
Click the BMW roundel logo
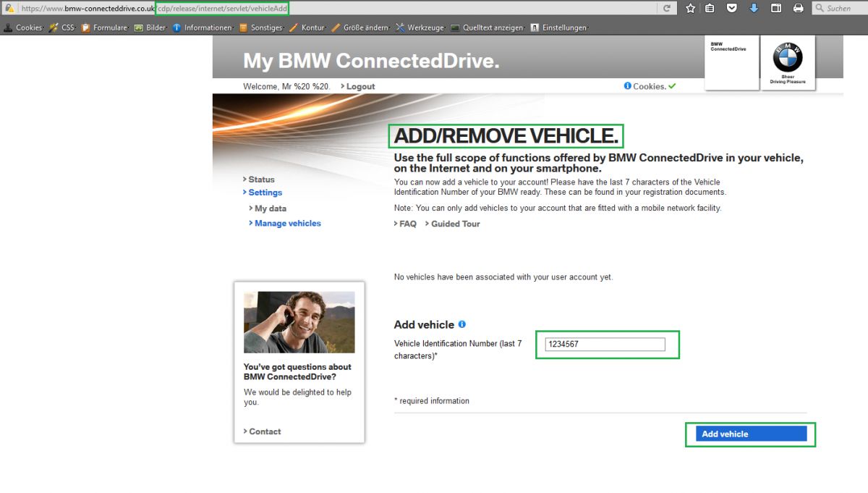[788, 56]
